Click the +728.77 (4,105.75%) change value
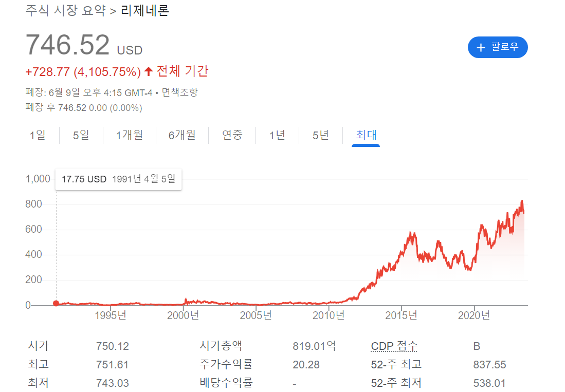565x392 pixels. tap(83, 71)
